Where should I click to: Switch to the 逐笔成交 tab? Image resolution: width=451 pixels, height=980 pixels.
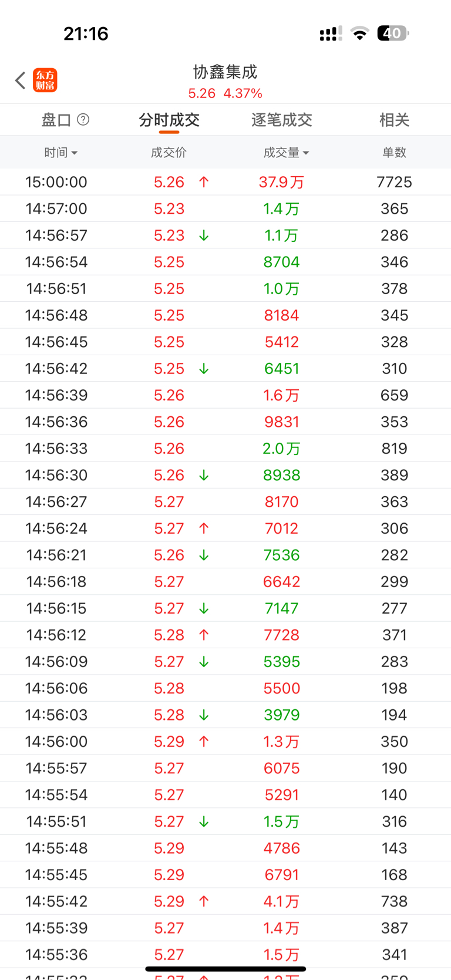[281, 120]
